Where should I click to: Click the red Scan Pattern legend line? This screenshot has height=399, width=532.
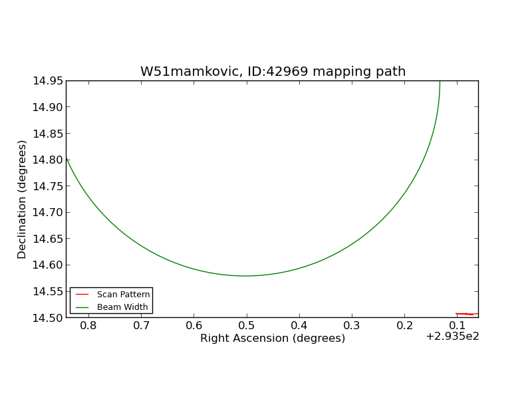click(82, 295)
